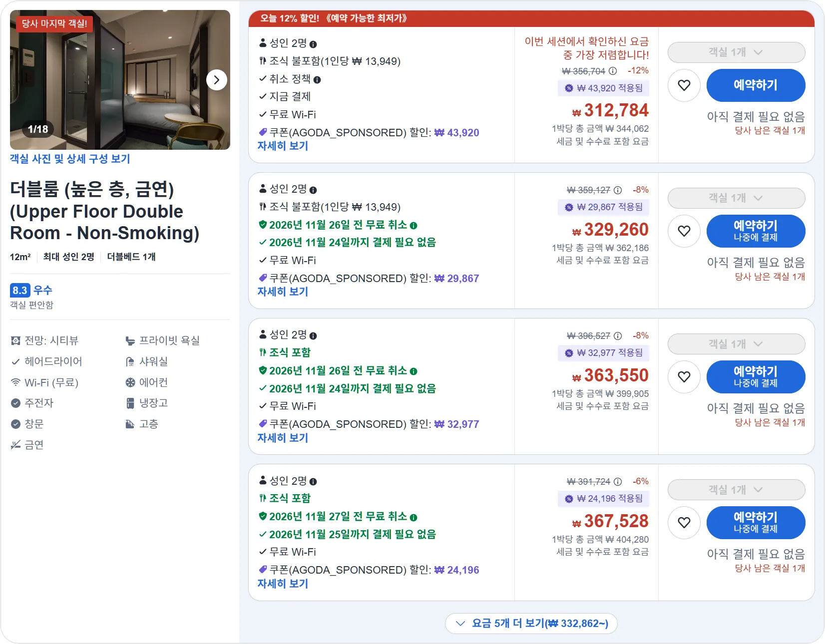Open 자세히 보기 for ₩43,920 coupon
Image resolution: width=825 pixels, height=644 pixels.
tap(283, 146)
